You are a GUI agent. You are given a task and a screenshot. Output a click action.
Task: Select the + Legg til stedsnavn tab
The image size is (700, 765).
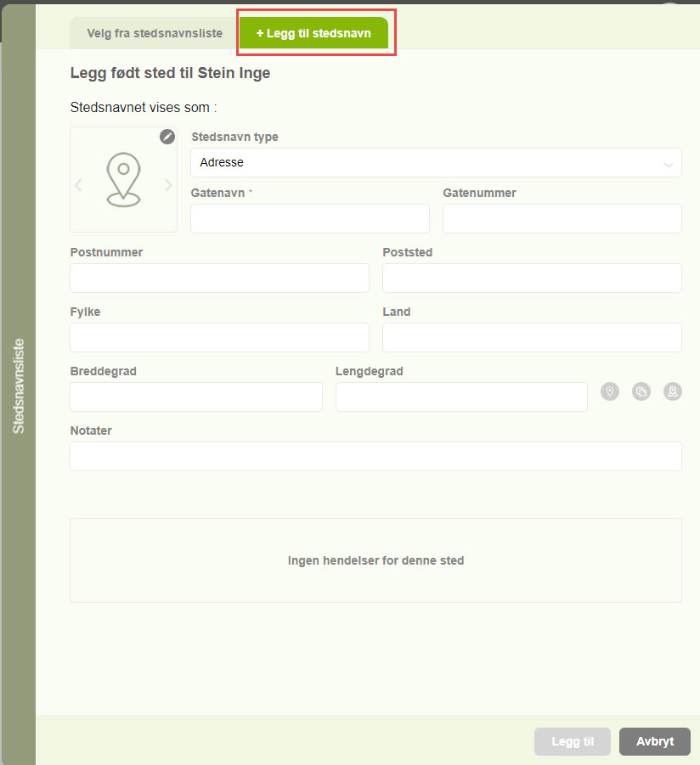click(x=313, y=33)
